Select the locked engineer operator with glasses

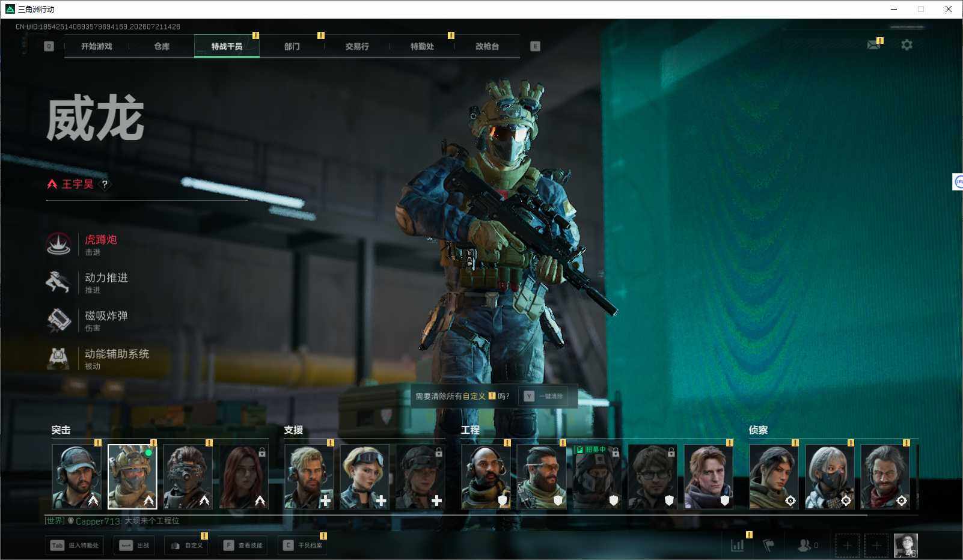click(x=653, y=476)
